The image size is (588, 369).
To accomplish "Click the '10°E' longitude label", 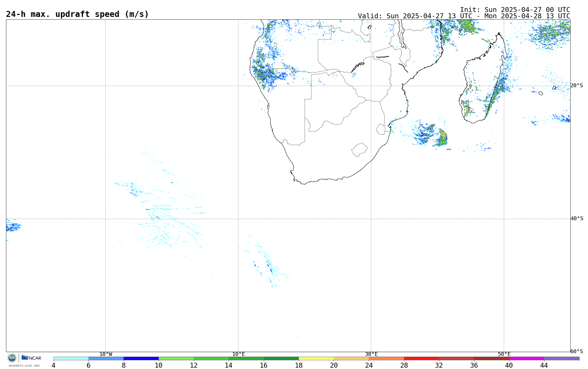I will pos(238,354).
